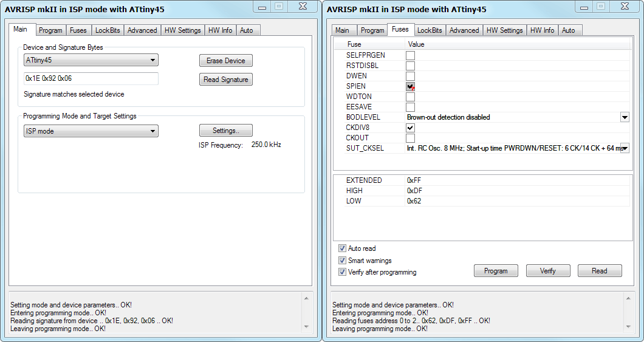Minimize the left AVRISP mkII window
This screenshot has height=342, width=644.
point(262,7)
